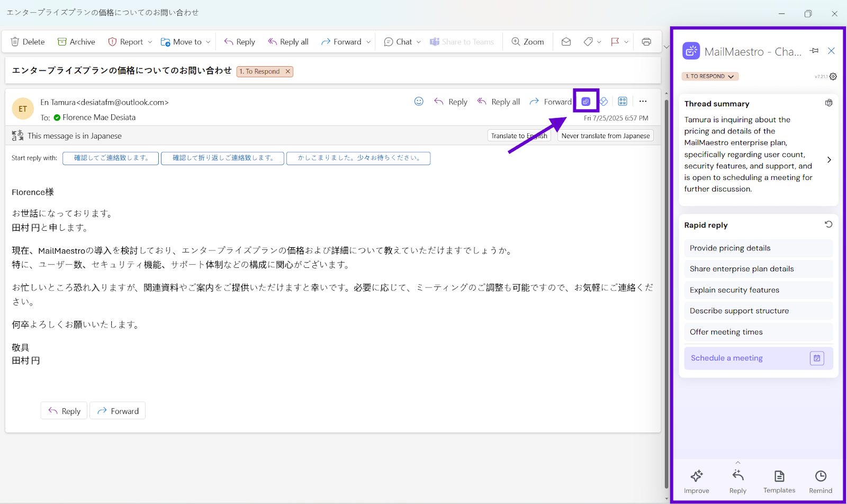847x504 pixels.
Task: Expand the Chat dropdown arrow
Action: click(419, 42)
